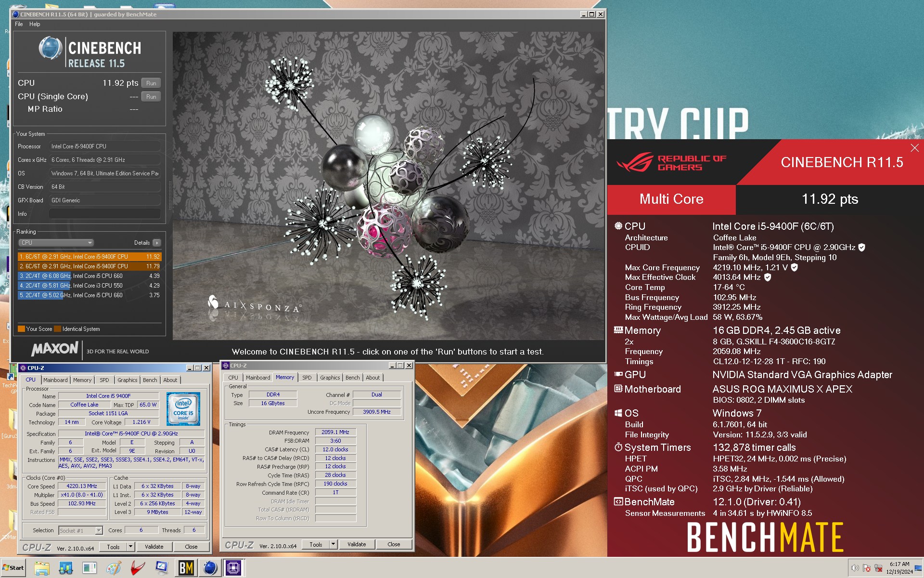The width and height of the screenshot is (924, 578).
Task: Open About tab in right CPU-Z window
Action: [372, 378]
